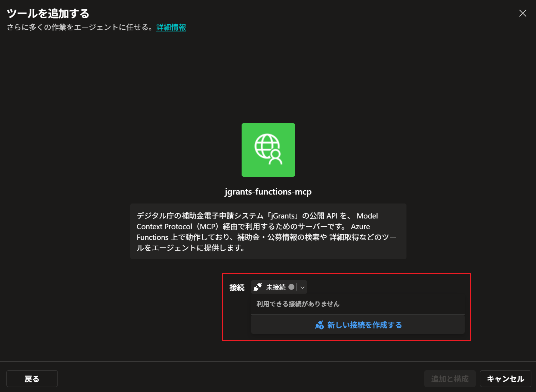The image size is (536, 392).
Task: Select the 利用できる接続がありません entry
Action: pyautogui.click(x=298, y=304)
